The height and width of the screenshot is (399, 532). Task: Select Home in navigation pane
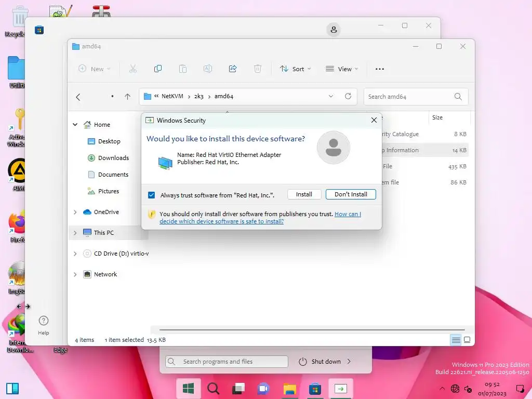click(102, 125)
